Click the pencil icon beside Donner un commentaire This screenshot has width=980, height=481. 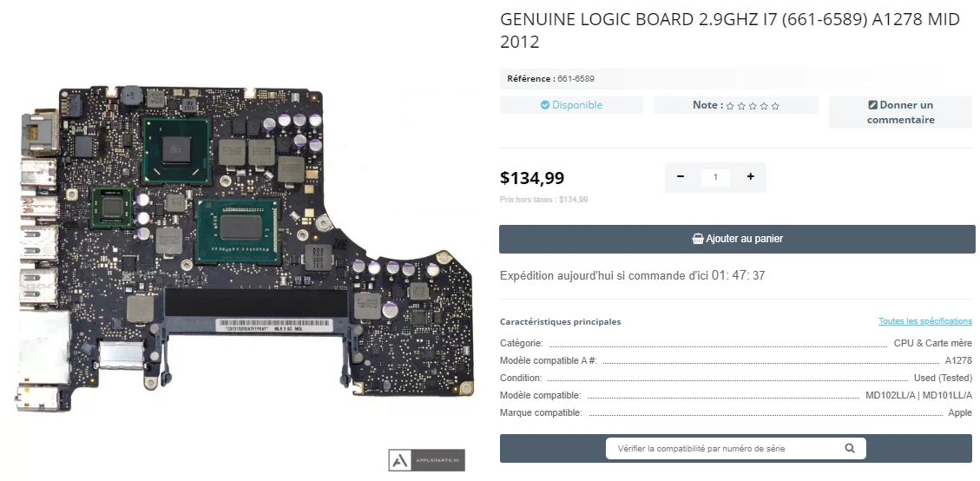point(872,105)
